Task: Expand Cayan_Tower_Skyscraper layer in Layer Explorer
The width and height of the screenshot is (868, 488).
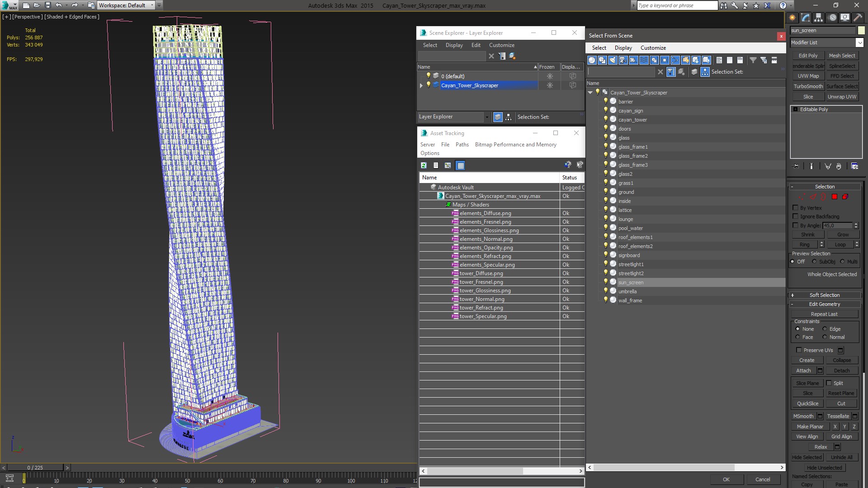Action: pos(421,85)
